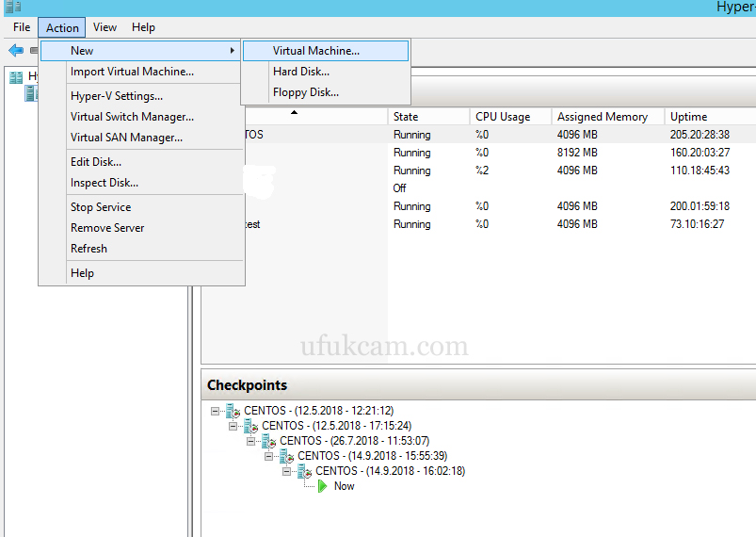
Task: Sort by the Assigned Memory column header
Action: [608, 117]
